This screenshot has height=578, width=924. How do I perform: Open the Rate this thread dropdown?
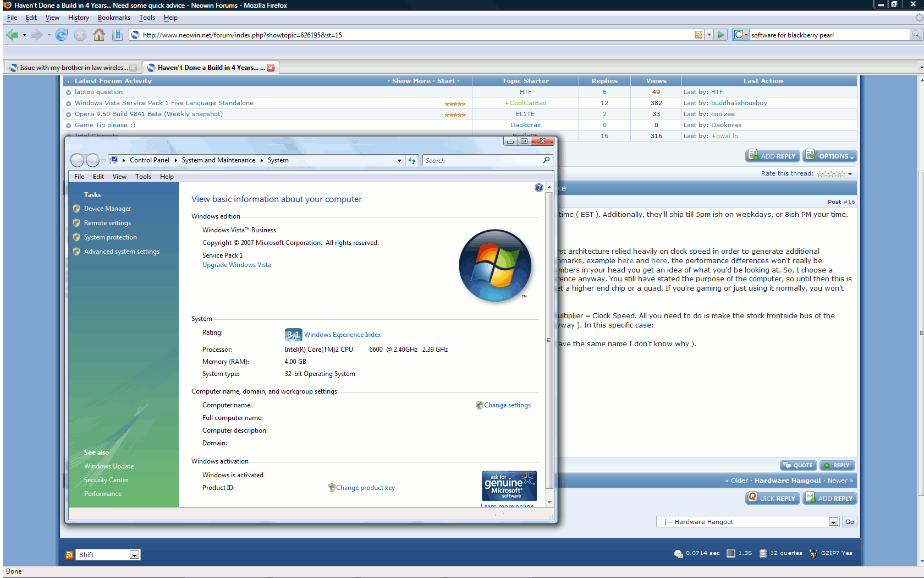coord(850,174)
